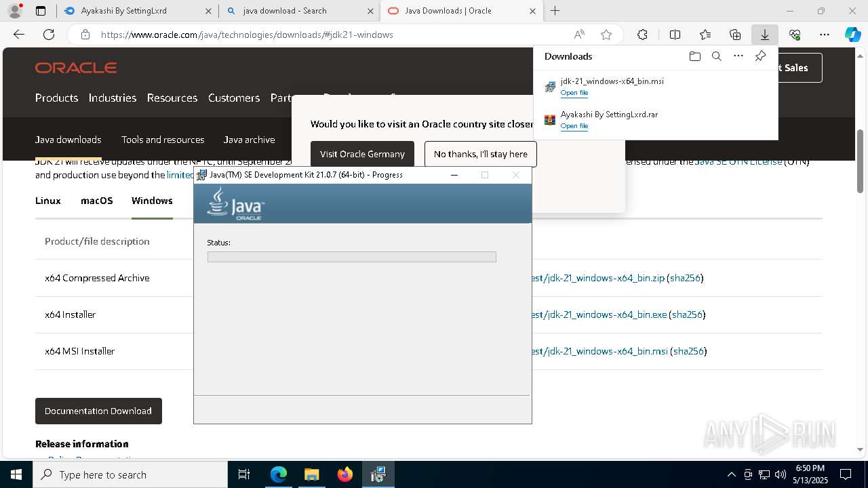Viewport: 868px width, 488px height.
Task: View site information lock icon
Action: [x=85, y=35]
